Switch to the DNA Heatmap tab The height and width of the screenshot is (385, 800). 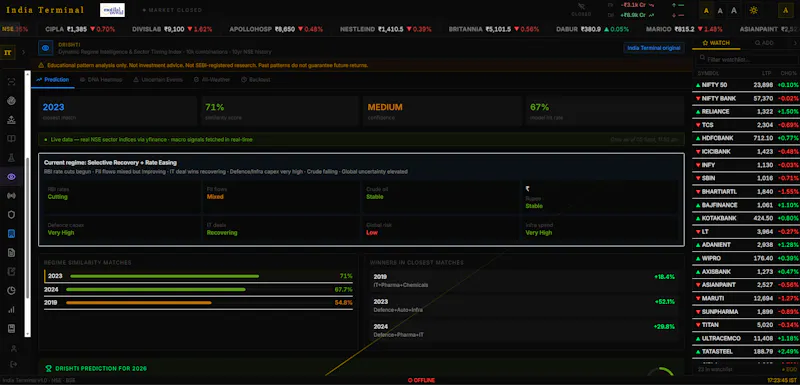click(x=101, y=80)
